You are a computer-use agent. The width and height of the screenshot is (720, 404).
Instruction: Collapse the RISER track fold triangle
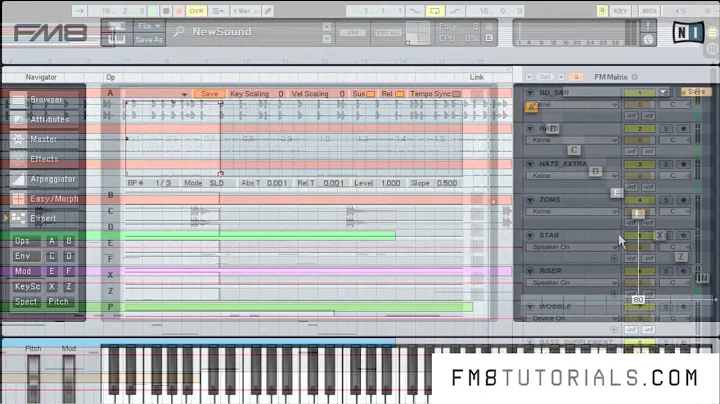[x=530, y=271]
